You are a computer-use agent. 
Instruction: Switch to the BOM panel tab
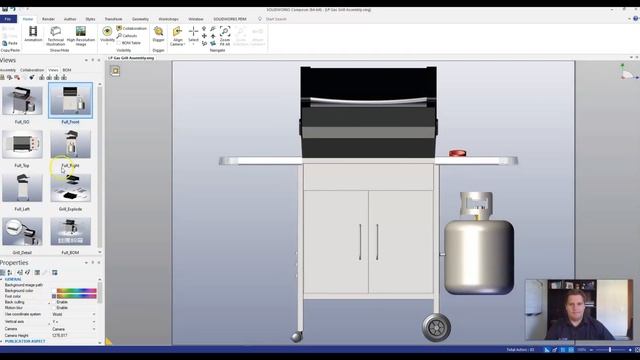67,70
